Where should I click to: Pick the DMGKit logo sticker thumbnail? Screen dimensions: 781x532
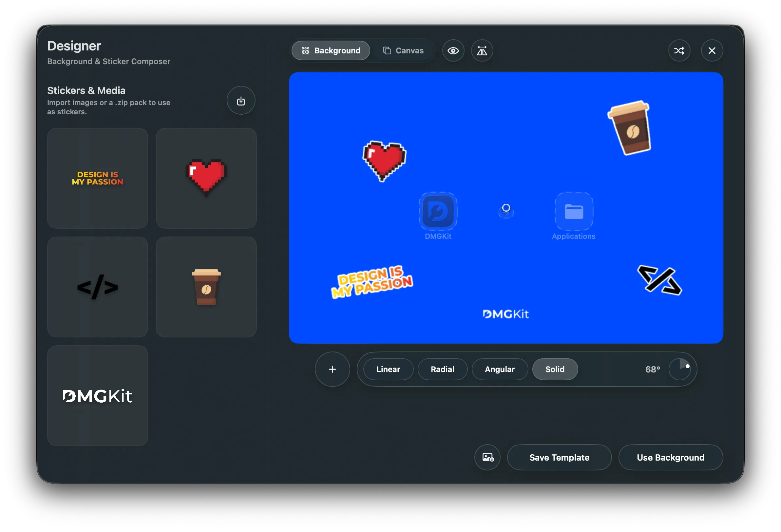tap(97, 396)
